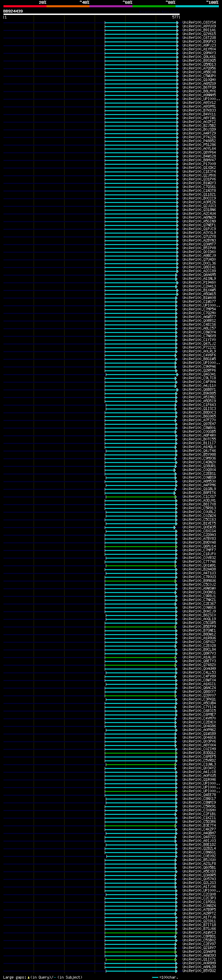Viewport: 222px width, 980px height.
Task: Select hit label UniRef100_Q04G86
Action: pos(199,726)
